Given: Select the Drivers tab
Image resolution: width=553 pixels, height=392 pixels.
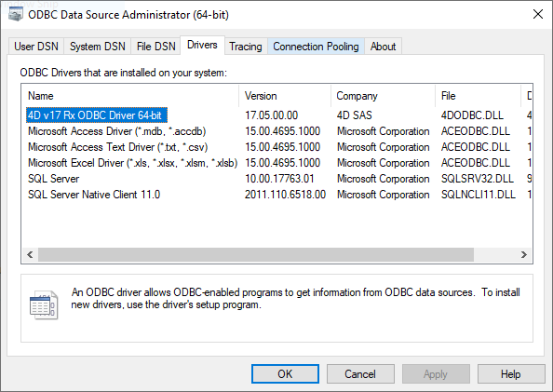Looking at the screenshot, I should pos(202,45).
